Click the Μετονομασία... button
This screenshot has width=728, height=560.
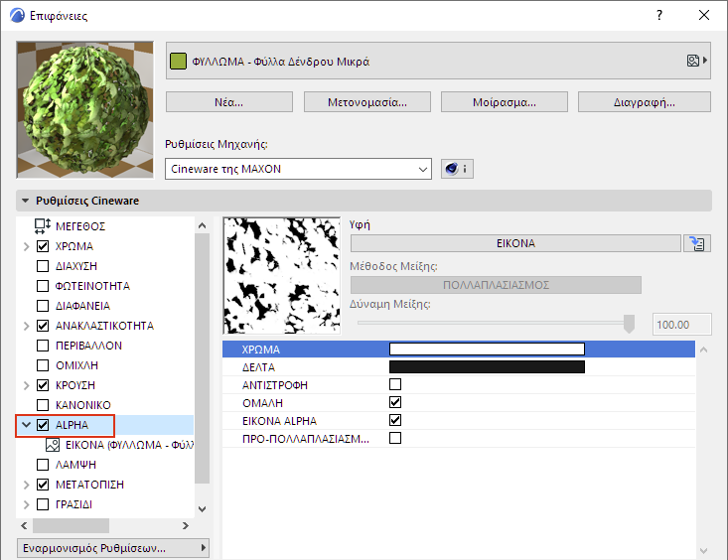[x=367, y=101]
